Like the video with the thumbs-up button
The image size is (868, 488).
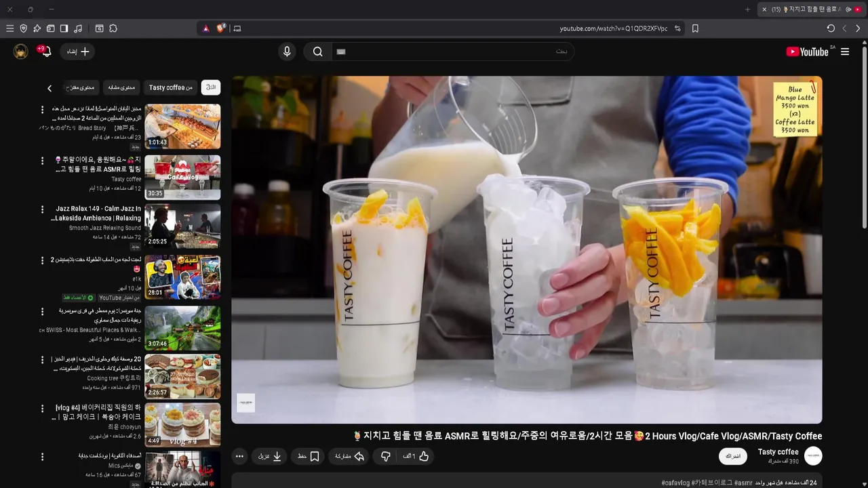tap(416, 456)
